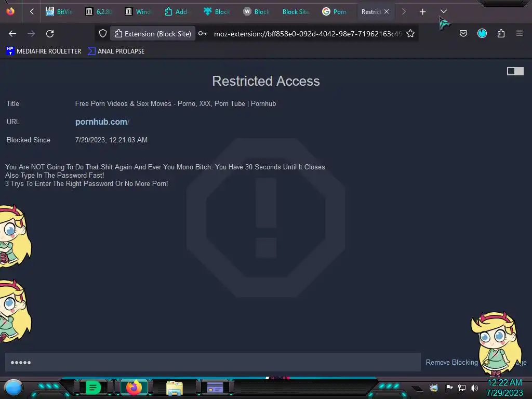Open the Pocket save icon
Screen dimensions: 532x399
(463, 33)
